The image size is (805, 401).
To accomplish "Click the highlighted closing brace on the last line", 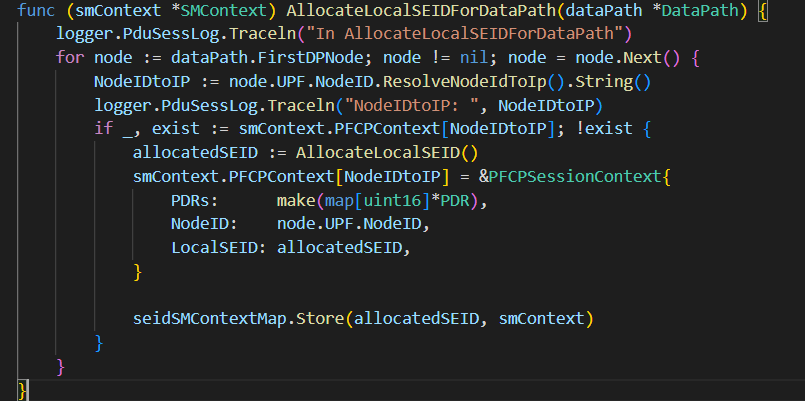I will pyautogui.click(x=23, y=388).
